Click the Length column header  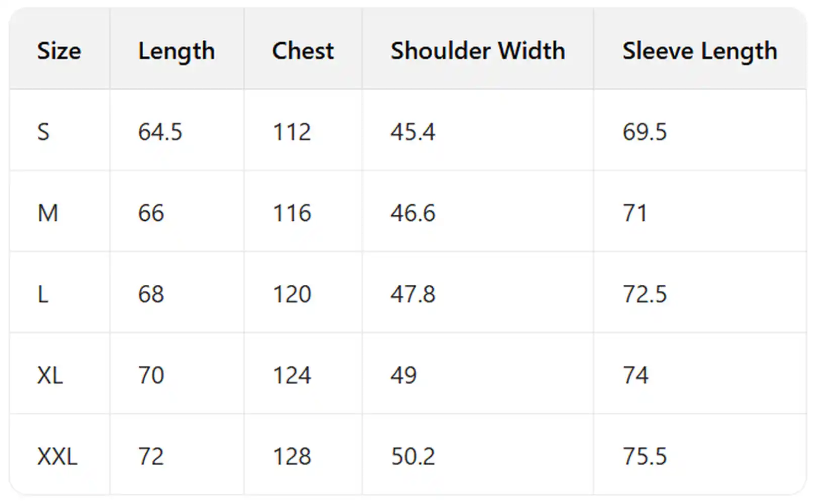pyautogui.click(x=177, y=51)
